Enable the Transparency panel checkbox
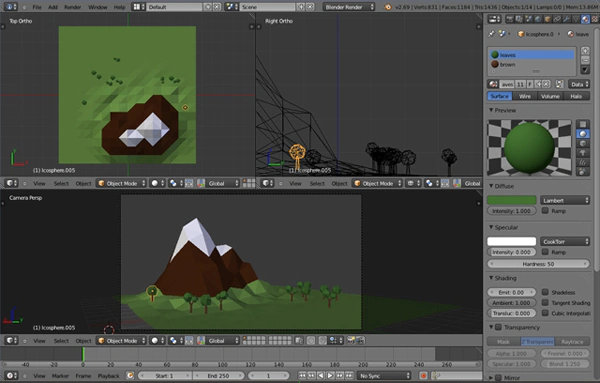Screen dimensions: 600x383 coord(498,327)
